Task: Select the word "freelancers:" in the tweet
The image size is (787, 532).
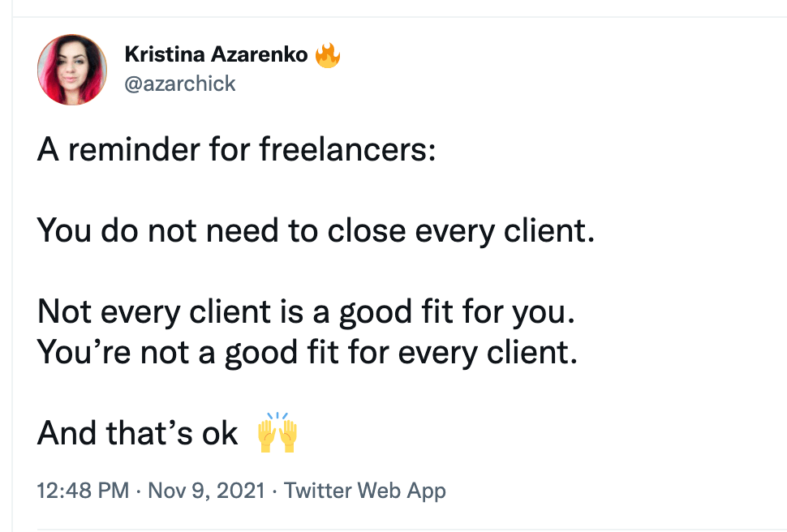Action: tap(347, 152)
